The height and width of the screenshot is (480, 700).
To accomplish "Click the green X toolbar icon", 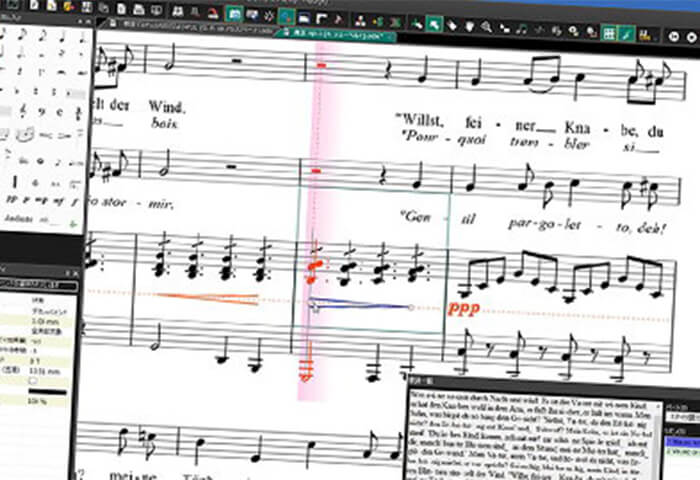I will click(x=395, y=22).
